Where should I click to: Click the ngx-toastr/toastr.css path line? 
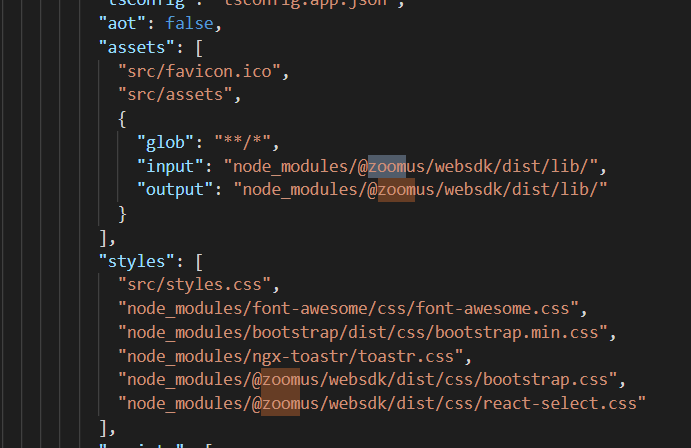point(290,356)
